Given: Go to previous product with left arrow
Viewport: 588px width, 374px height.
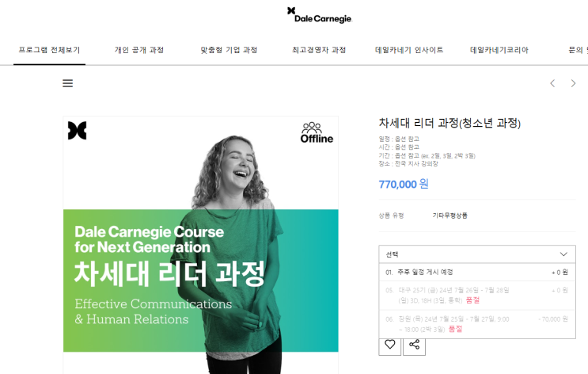Looking at the screenshot, I should [x=552, y=83].
